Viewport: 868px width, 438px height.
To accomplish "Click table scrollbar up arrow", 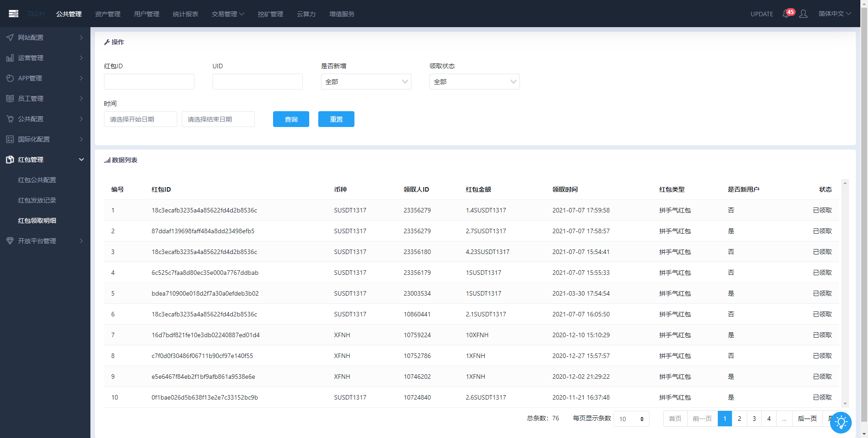I will pos(845,183).
